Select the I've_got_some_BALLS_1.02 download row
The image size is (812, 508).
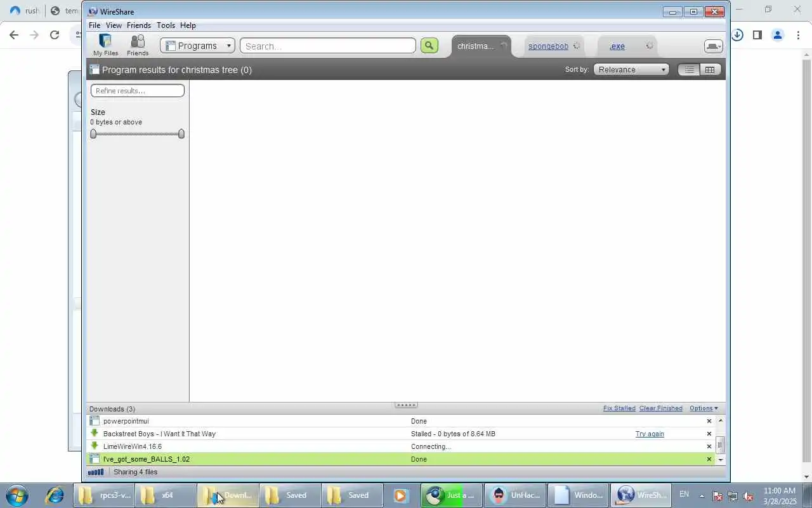(x=401, y=459)
